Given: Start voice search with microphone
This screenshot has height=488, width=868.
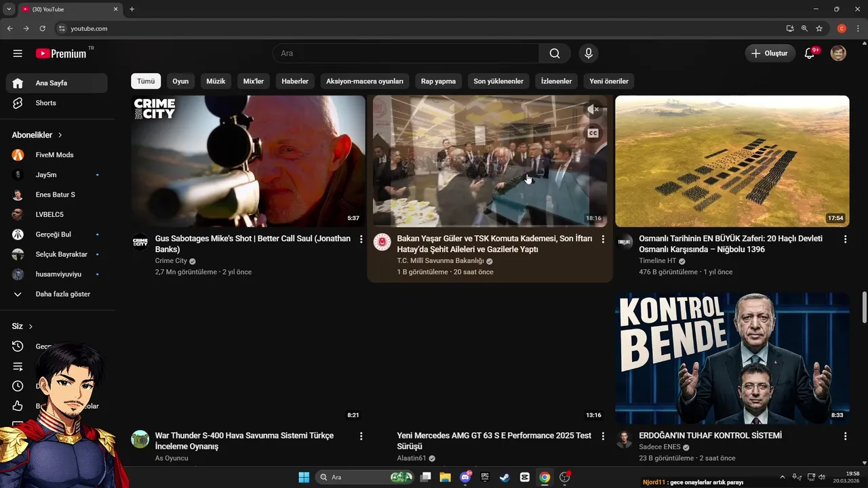Looking at the screenshot, I should 589,54.
